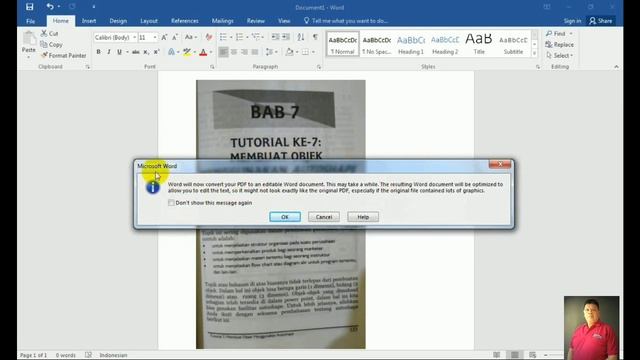Switch to the Review tab

coord(256,21)
